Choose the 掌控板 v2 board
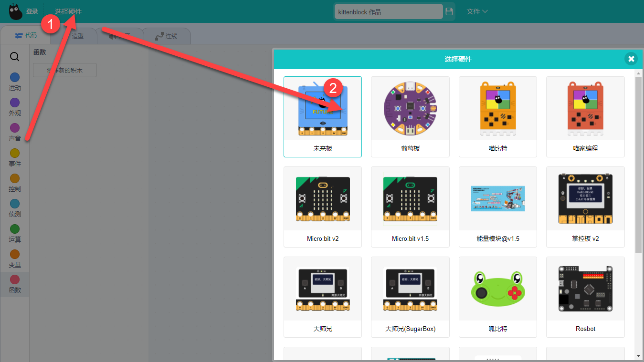Screen dimensions: 644x362 pos(585,198)
